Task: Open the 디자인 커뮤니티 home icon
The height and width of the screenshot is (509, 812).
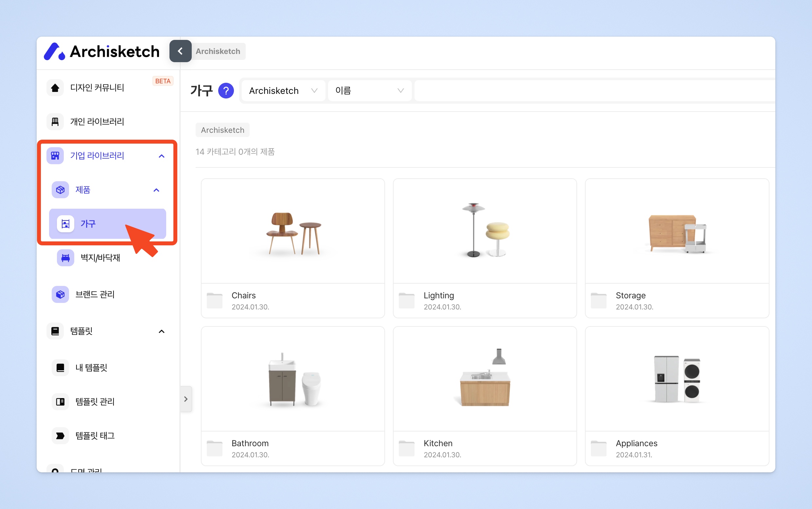Action: (55, 88)
